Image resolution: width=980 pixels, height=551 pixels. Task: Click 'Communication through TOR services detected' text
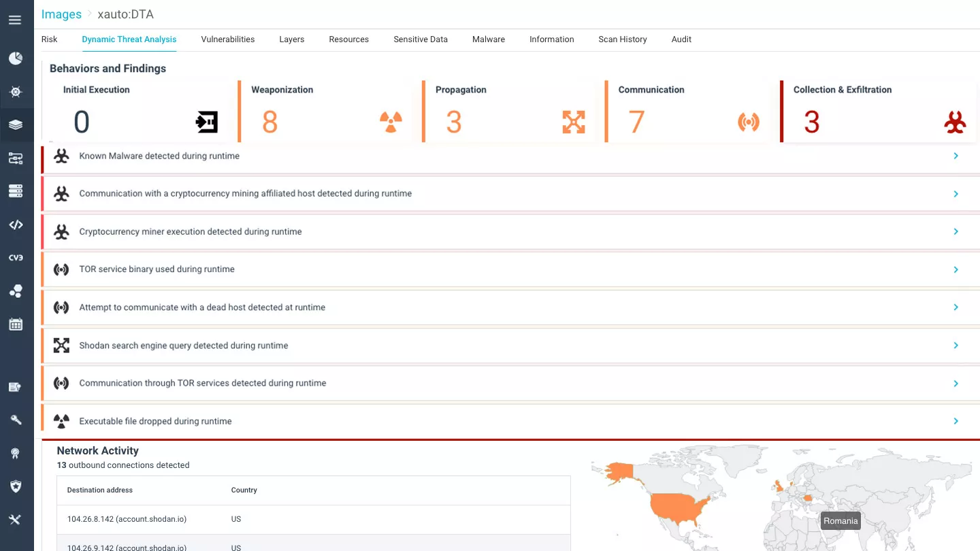[203, 383]
